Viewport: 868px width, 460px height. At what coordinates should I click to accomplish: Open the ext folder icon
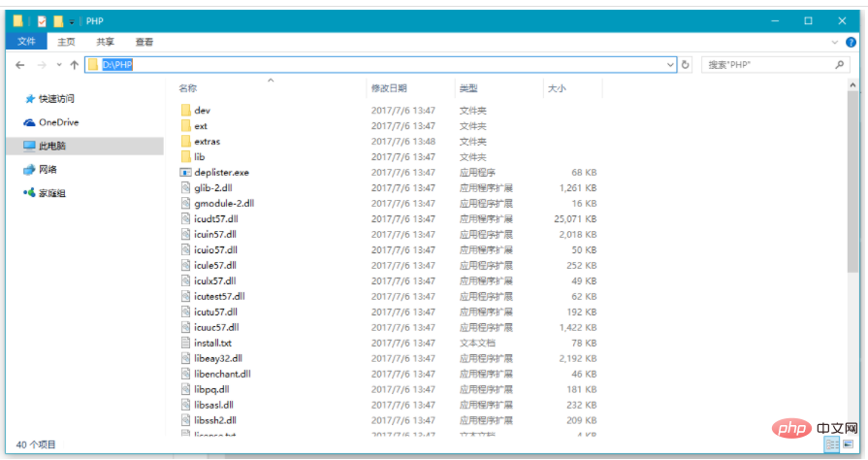tap(186, 126)
